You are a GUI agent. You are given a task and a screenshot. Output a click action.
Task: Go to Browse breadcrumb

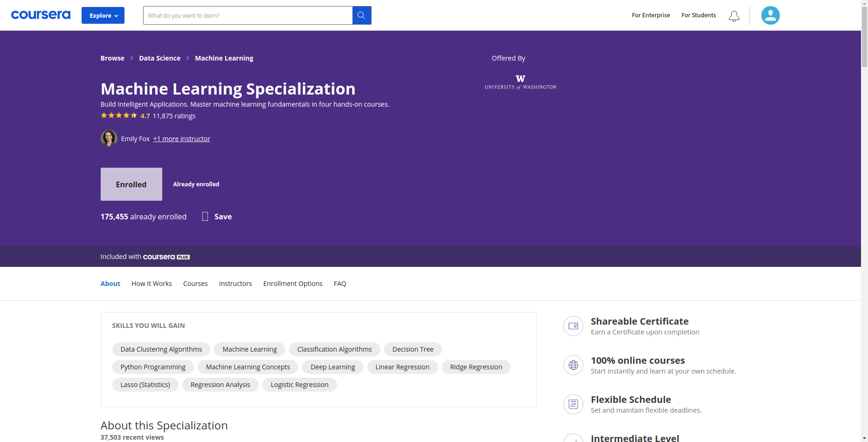(112, 58)
